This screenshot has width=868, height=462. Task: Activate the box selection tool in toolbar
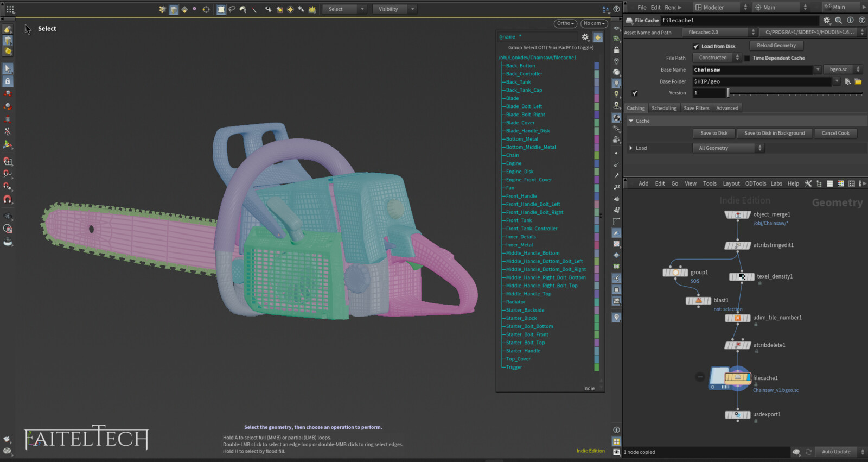point(221,9)
